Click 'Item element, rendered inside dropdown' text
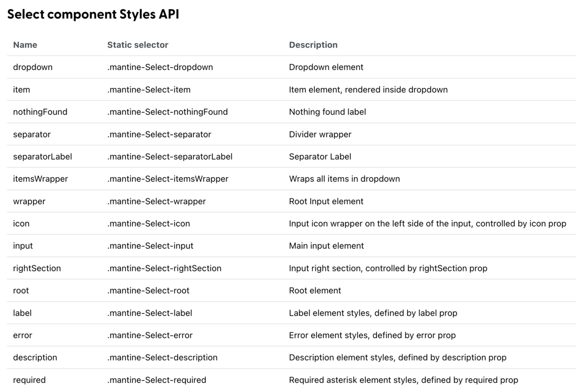576x392 pixels. point(368,90)
